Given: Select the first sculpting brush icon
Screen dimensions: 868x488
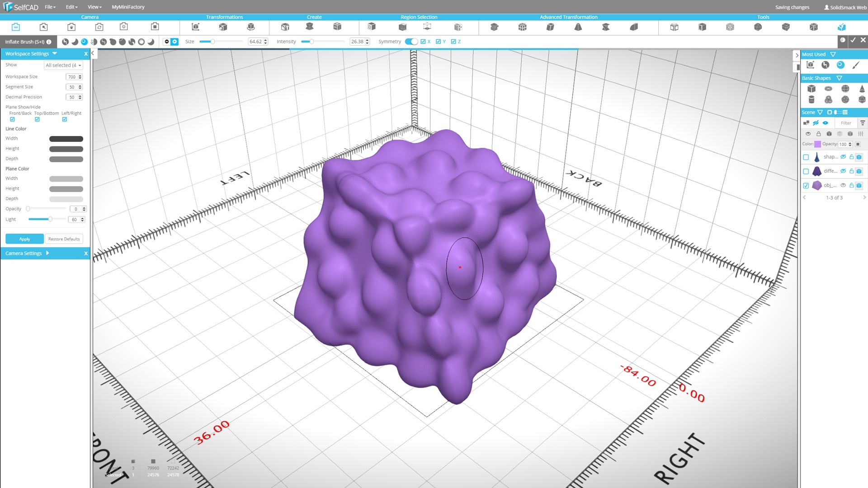Looking at the screenshot, I should [x=66, y=42].
